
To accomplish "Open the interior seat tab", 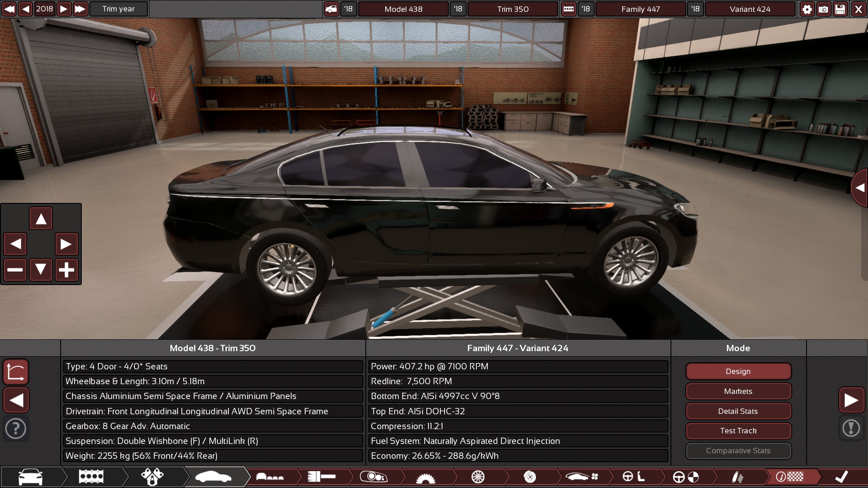I will (x=634, y=477).
